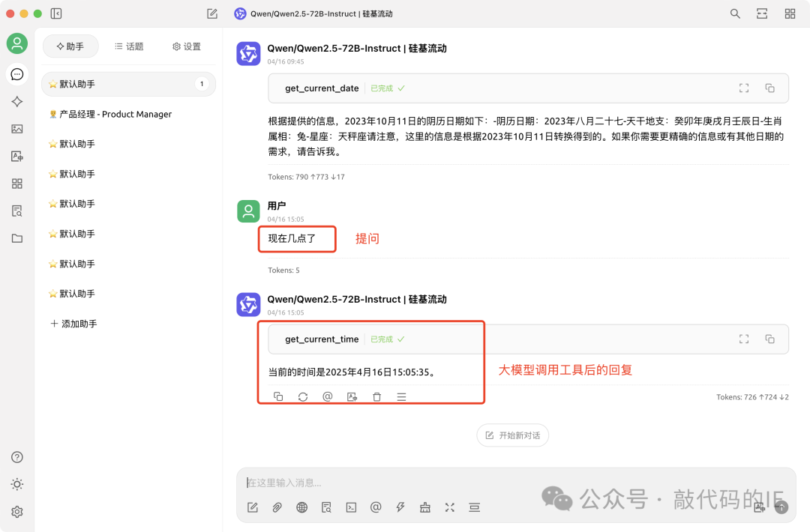
Task: Regenerate the current time reply
Action: 303,397
